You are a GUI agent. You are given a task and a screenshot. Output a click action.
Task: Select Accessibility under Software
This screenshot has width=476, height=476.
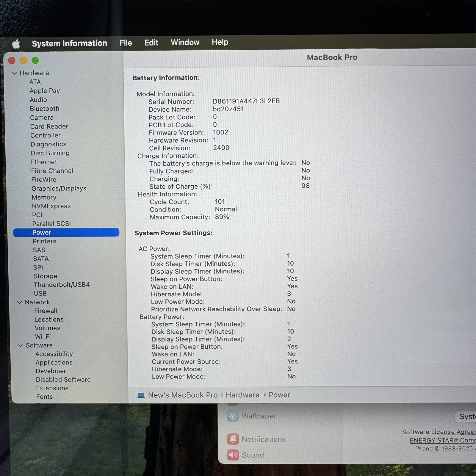[x=54, y=354]
